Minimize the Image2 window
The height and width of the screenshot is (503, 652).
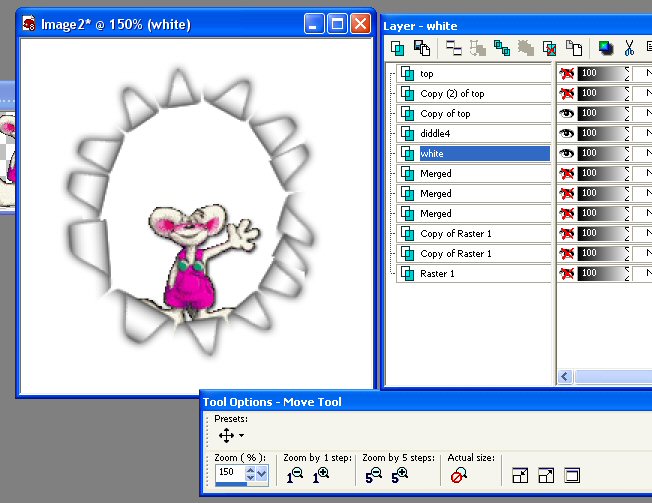[314, 24]
